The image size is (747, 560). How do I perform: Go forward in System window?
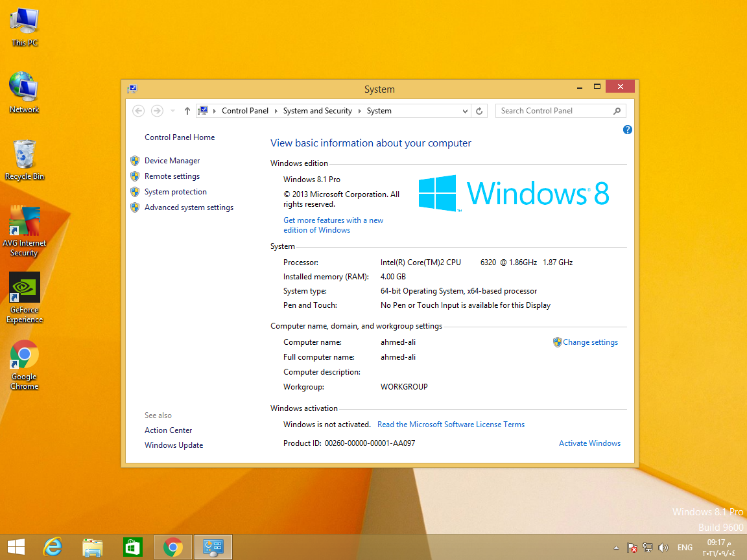coord(157,111)
